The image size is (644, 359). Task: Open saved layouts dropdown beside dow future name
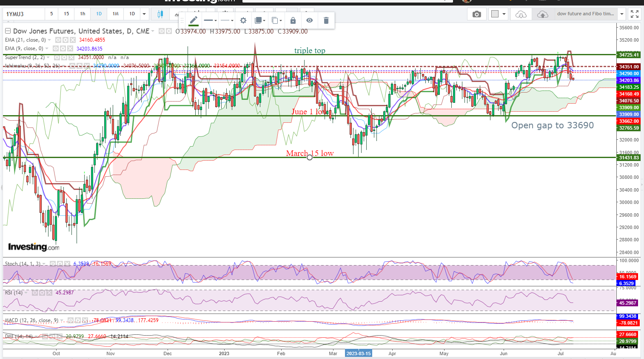point(622,14)
